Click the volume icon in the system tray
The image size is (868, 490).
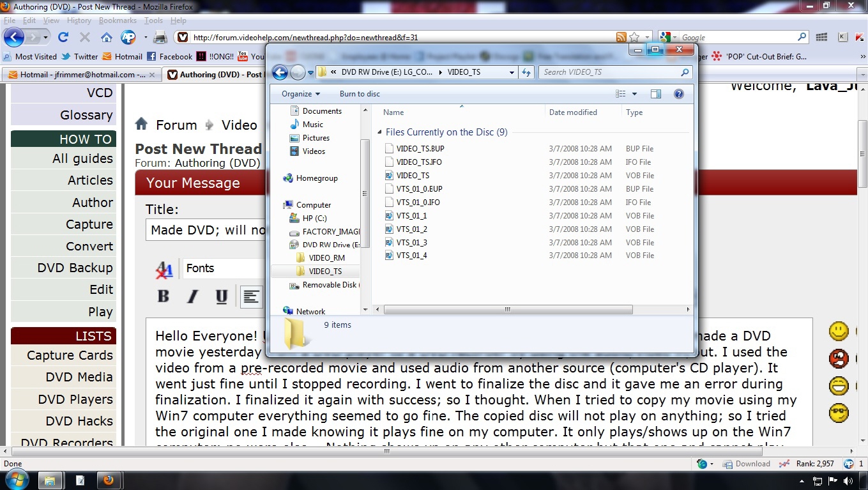pyautogui.click(x=848, y=480)
